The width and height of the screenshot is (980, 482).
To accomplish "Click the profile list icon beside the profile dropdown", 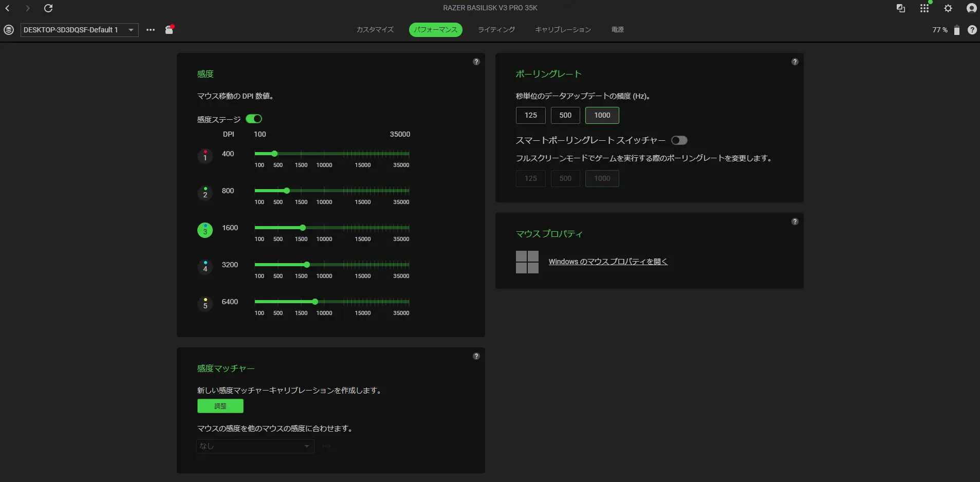I will 9,30.
